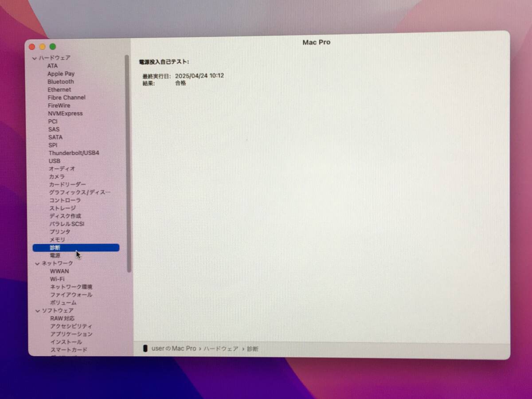The image size is (532, 399).
Task: Select ディスク作成 in the sidebar
Action: [x=65, y=216]
